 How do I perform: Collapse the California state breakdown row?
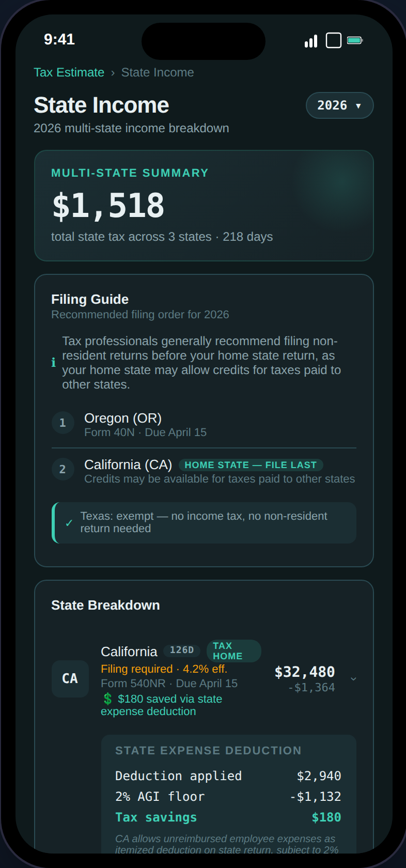(x=353, y=679)
